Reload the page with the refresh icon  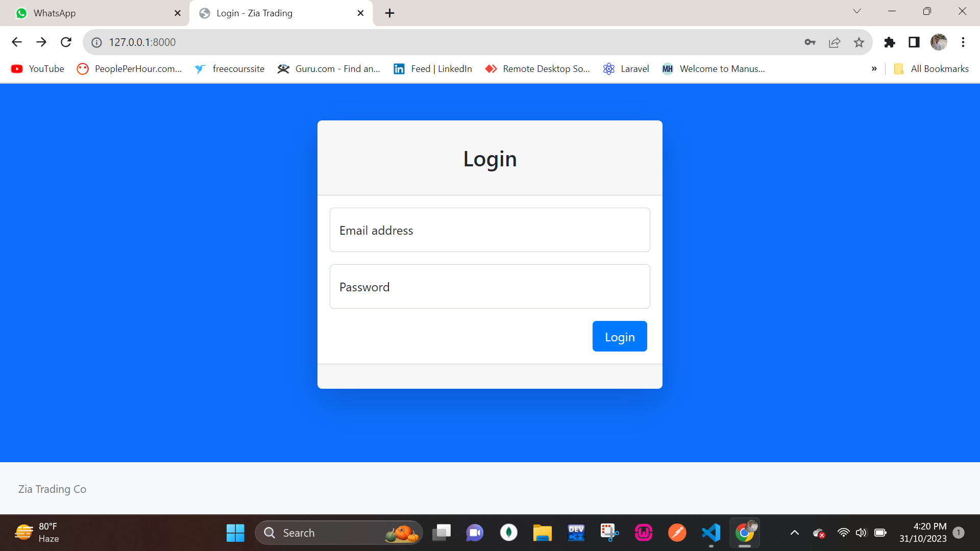pos(66,42)
